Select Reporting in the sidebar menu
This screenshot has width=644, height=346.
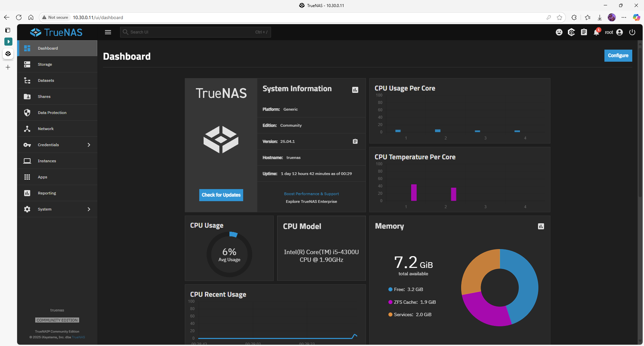click(x=57, y=193)
